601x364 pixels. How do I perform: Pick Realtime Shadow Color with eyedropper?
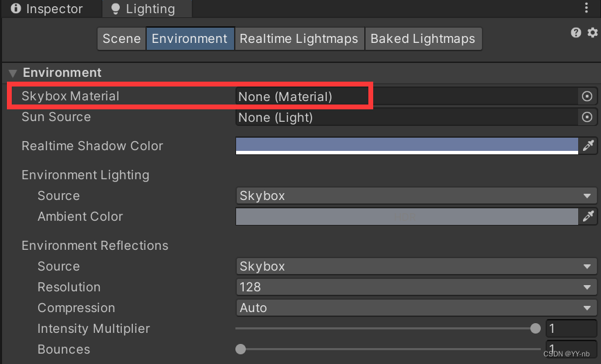coord(588,145)
